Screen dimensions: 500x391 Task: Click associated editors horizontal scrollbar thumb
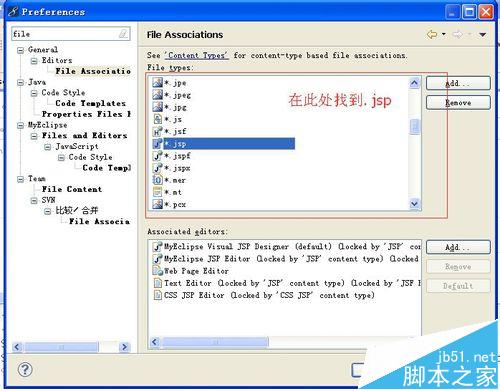pyautogui.click(x=215, y=342)
